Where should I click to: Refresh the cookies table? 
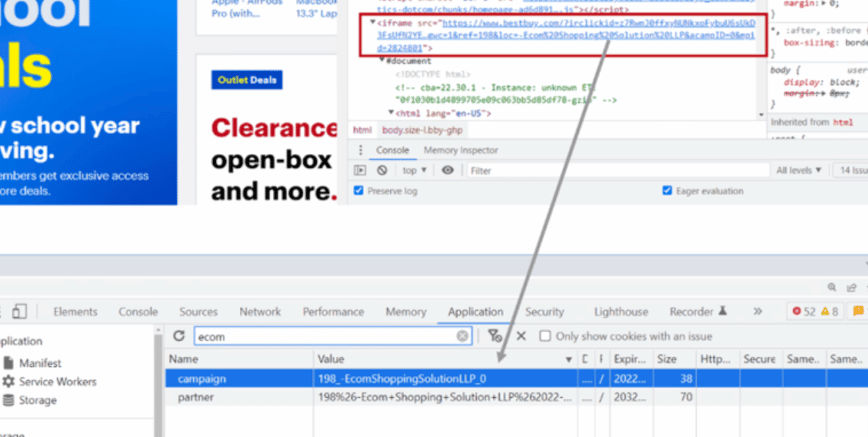click(x=179, y=336)
